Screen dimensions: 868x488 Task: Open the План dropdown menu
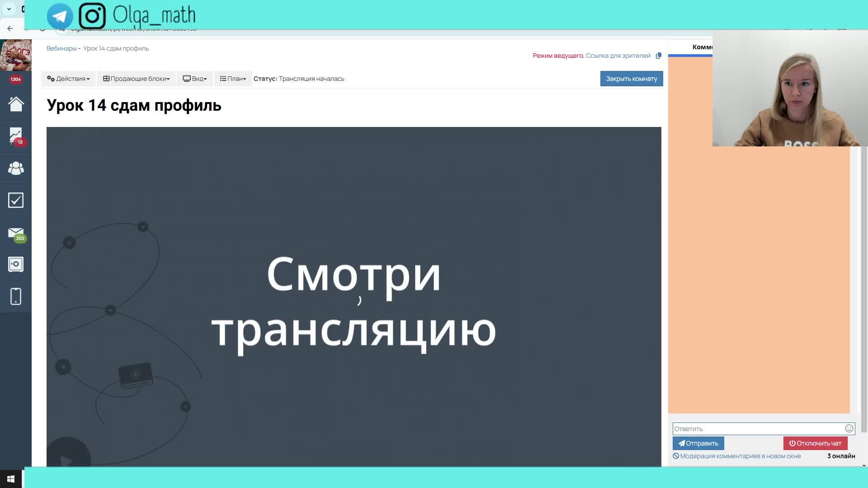233,79
